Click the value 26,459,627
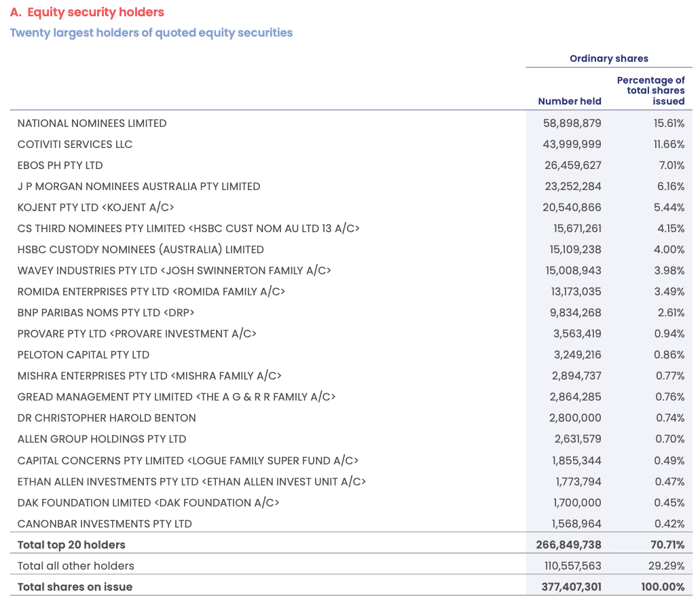 pos(573,165)
